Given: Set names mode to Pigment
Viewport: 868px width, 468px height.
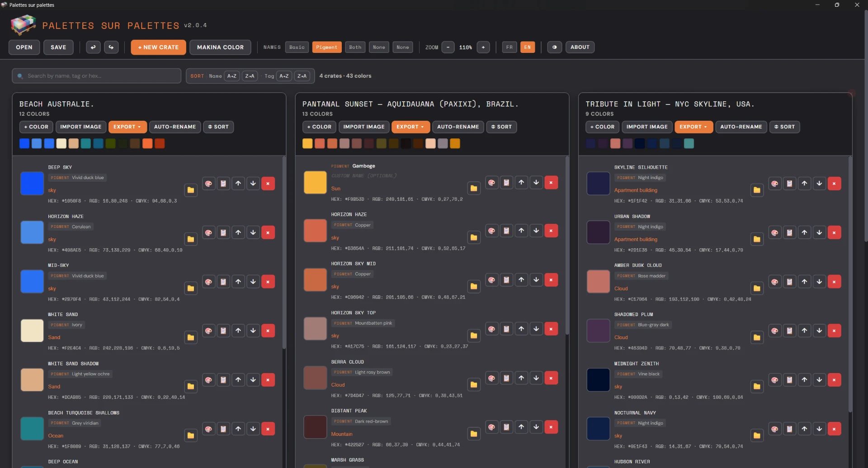Looking at the screenshot, I should [327, 47].
